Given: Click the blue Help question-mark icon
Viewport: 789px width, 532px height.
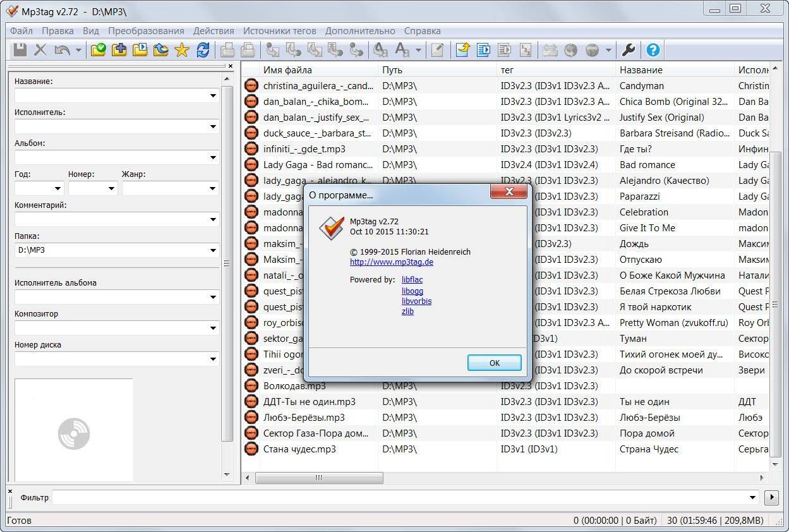Looking at the screenshot, I should pyautogui.click(x=653, y=50).
